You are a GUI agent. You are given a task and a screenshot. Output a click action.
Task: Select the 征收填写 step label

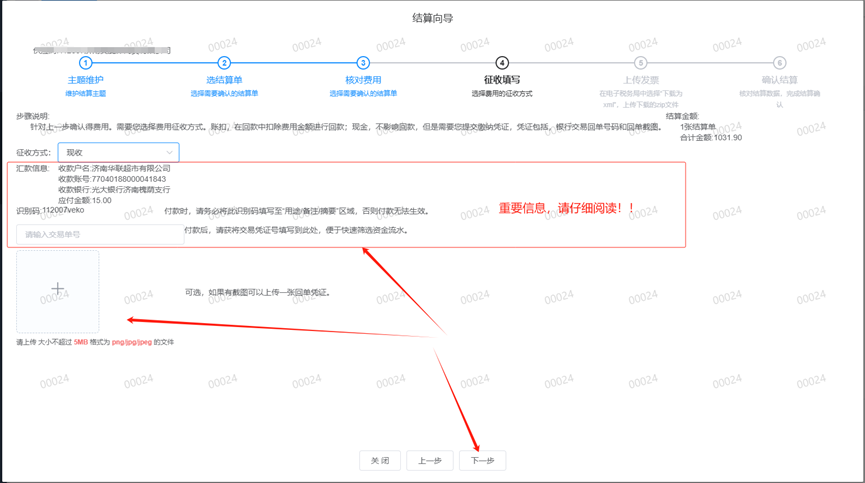pos(502,80)
